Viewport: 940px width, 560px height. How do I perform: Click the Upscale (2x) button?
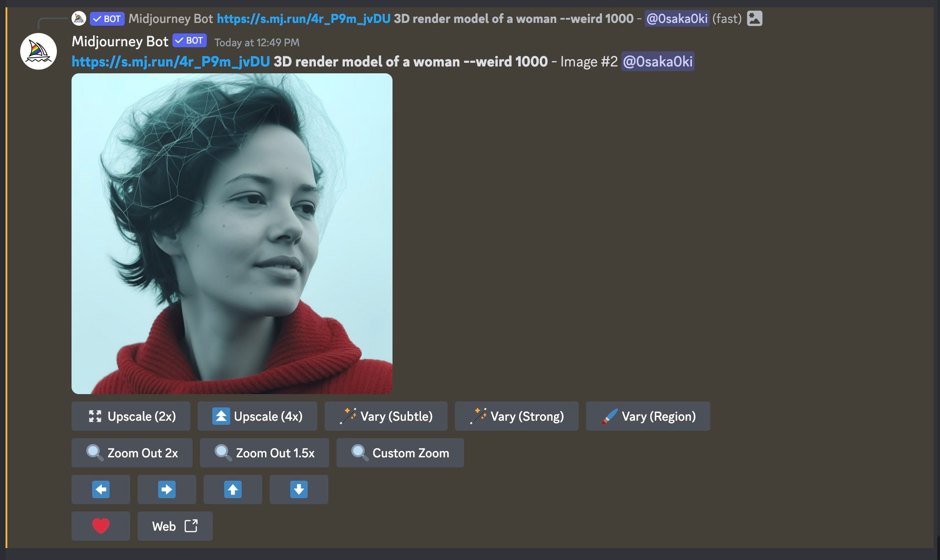131,416
